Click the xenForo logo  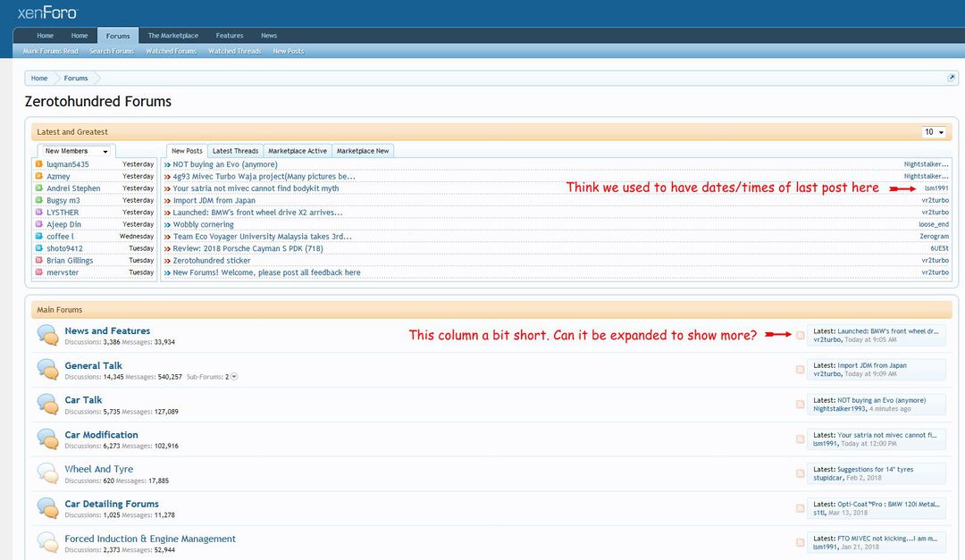(x=47, y=13)
